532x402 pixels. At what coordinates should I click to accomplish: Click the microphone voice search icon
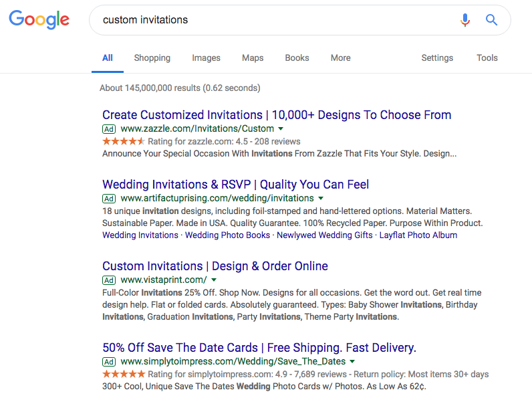tap(465, 20)
